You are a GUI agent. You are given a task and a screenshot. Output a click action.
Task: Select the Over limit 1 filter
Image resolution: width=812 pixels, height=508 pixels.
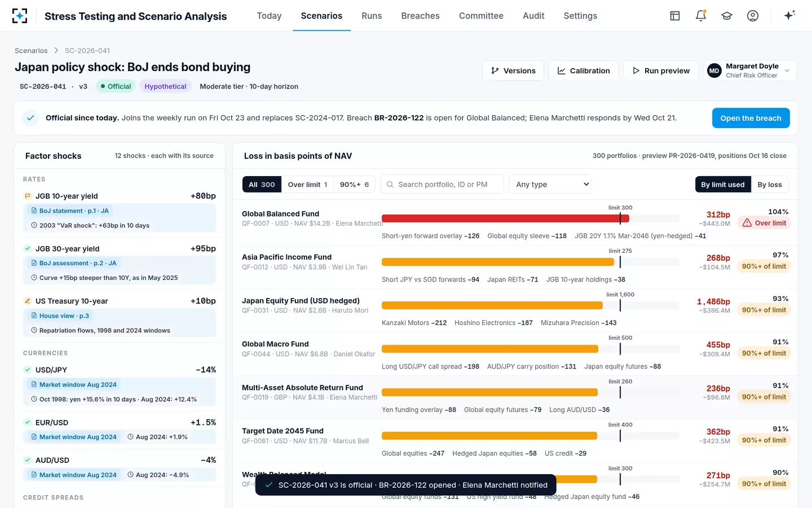coord(307,185)
